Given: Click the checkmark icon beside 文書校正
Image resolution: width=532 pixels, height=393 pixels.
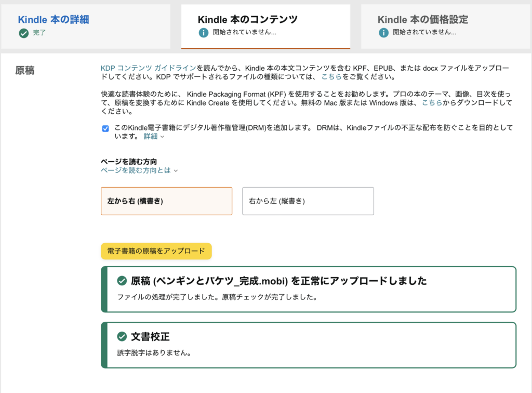Looking at the screenshot, I should coord(122,336).
